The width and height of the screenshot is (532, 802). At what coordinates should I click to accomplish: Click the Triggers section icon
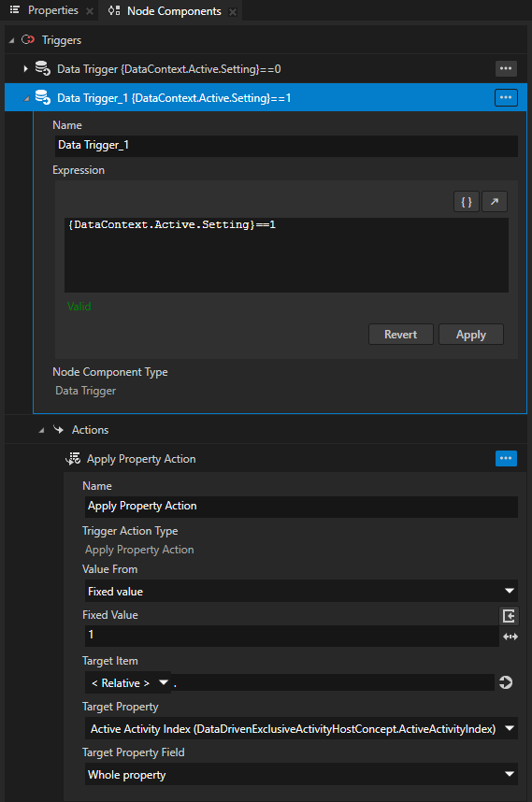[28, 40]
